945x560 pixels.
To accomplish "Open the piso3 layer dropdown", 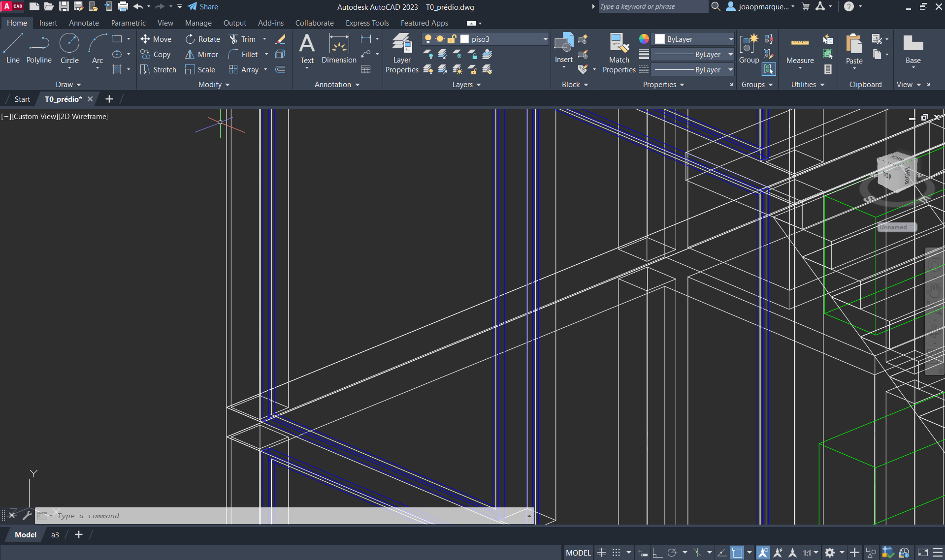I will click(x=545, y=39).
